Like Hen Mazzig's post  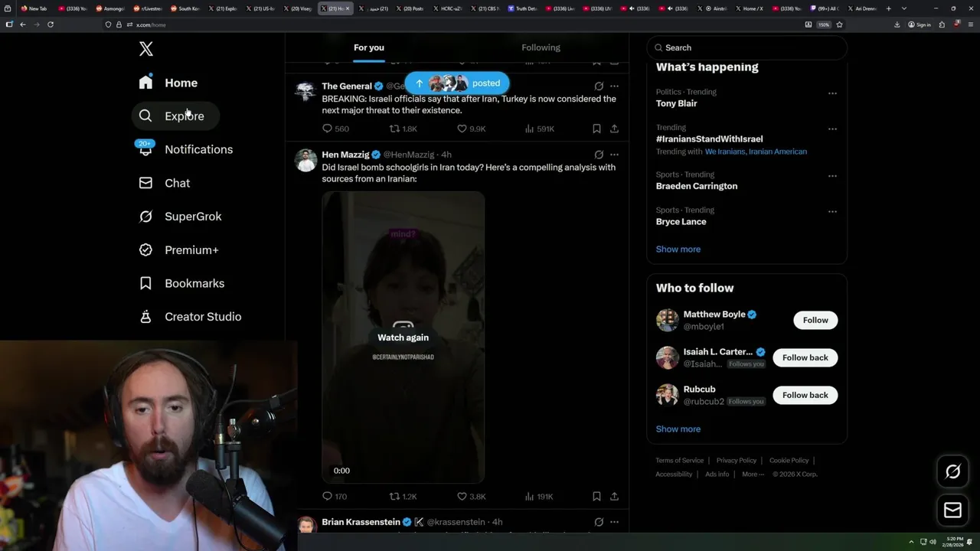471,496
